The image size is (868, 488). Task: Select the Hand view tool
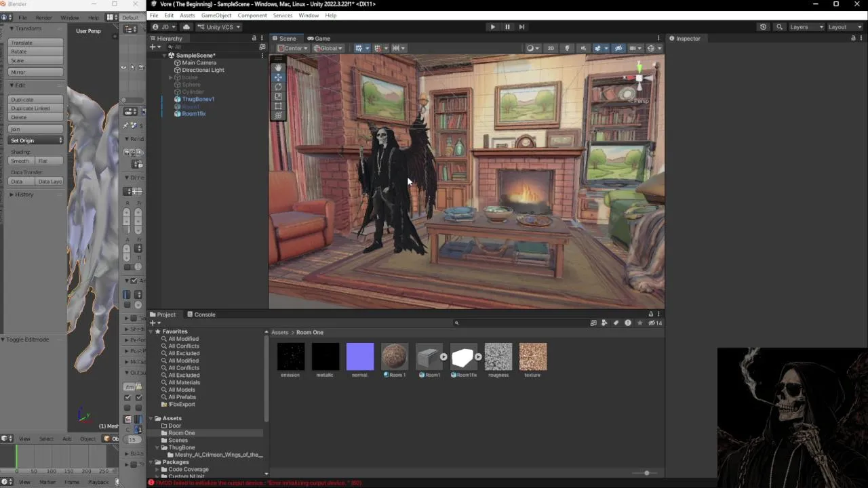[278, 68]
